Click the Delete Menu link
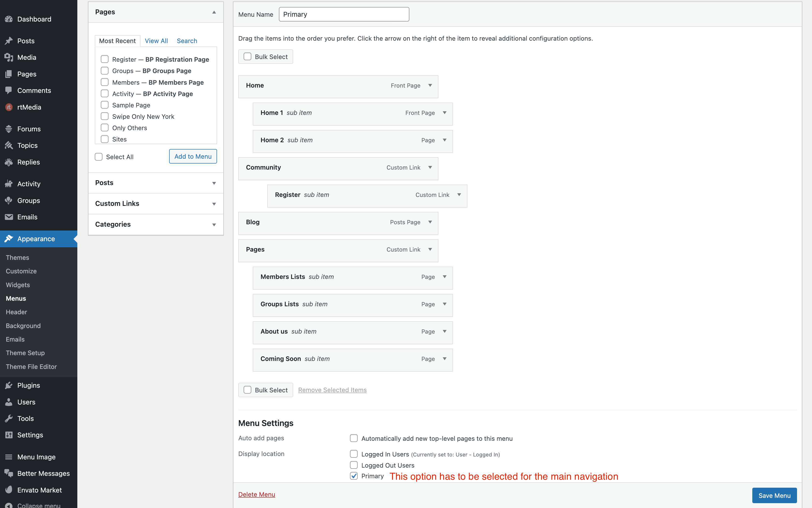The height and width of the screenshot is (508, 812). tap(257, 494)
